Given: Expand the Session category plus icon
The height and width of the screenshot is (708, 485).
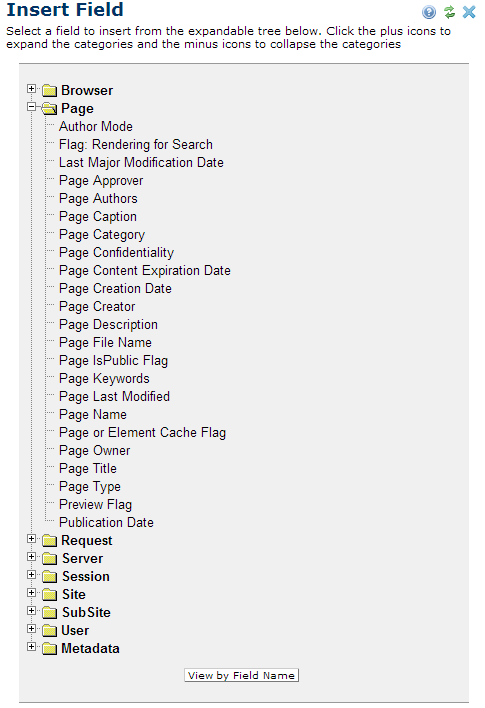Looking at the screenshot, I should pos(31,575).
